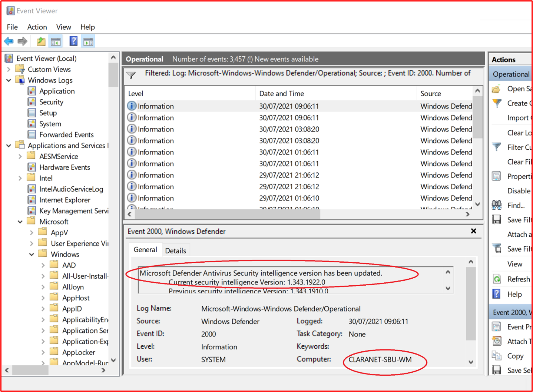Select the event logged 30/07/2021 03:08:20 first row
The width and height of the screenshot is (533, 392).
click(x=299, y=129)
